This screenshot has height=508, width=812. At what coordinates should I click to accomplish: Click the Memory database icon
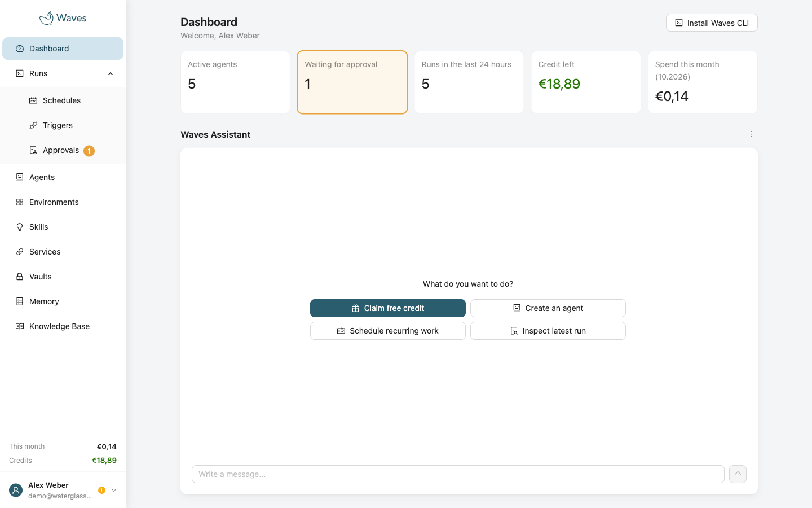click(20, 301)
